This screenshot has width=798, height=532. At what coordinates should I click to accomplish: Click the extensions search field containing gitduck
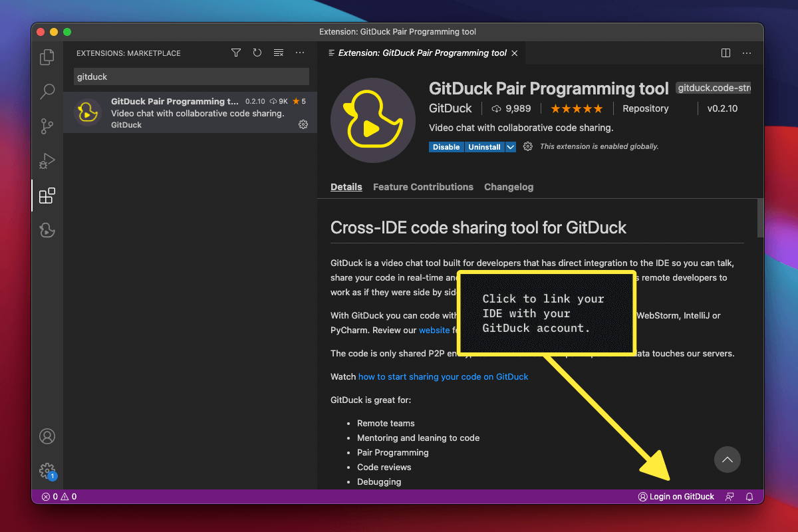pyautogui.click(x=191, y=76)
